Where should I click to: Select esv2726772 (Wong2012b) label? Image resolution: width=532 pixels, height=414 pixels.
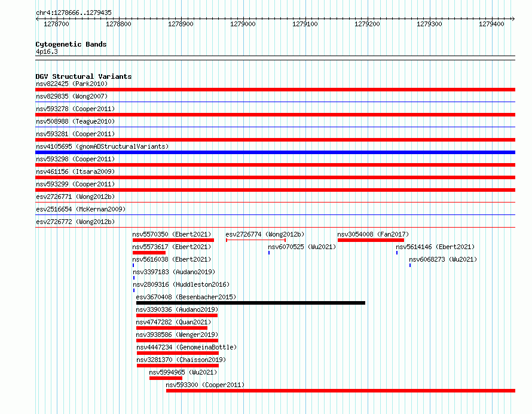pyautogui.click(x=75, y=222)
